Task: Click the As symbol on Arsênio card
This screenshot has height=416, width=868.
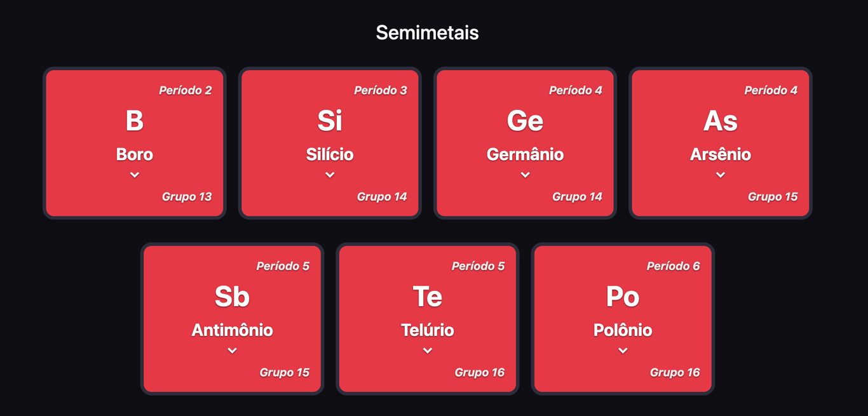Action: tap(720, 120)
